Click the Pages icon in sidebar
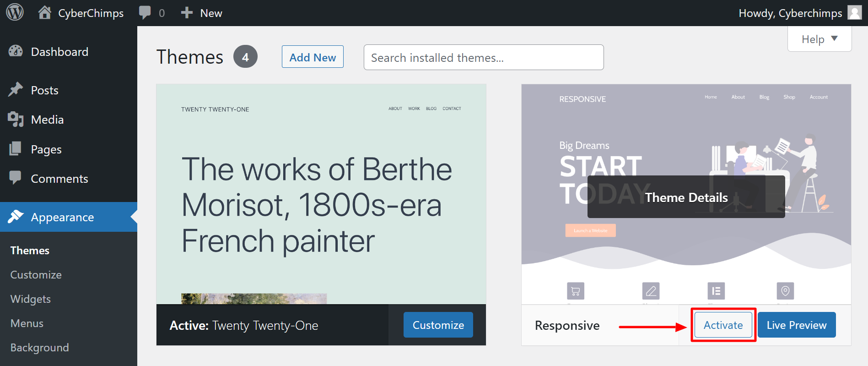Image resolution: width=868 pixels, height=366 pixels. [16, 149]
